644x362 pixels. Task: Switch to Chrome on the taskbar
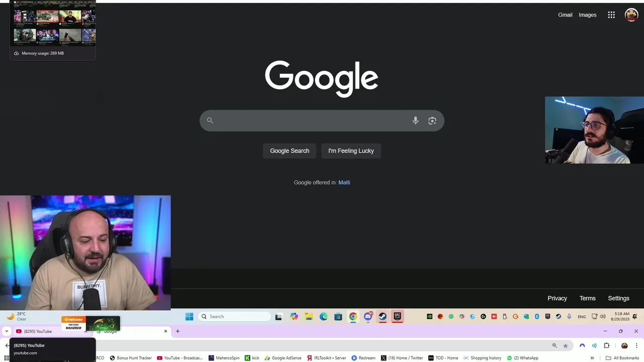353,316
